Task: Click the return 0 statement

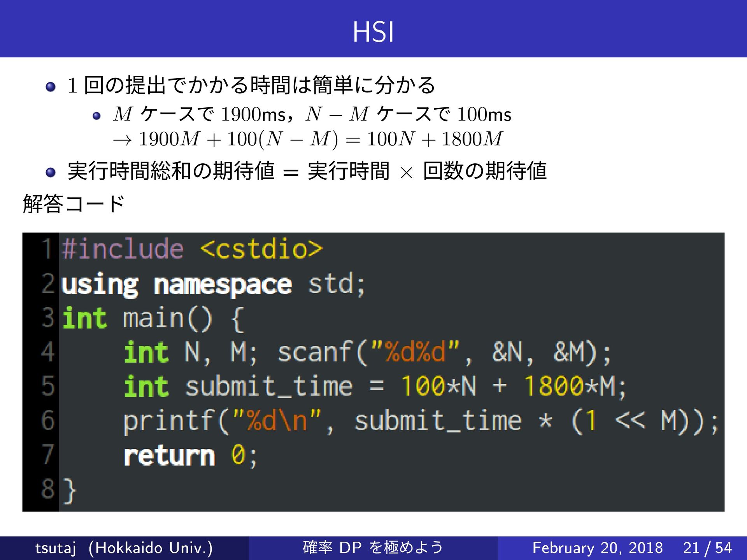Action: [x=190, y=455]
